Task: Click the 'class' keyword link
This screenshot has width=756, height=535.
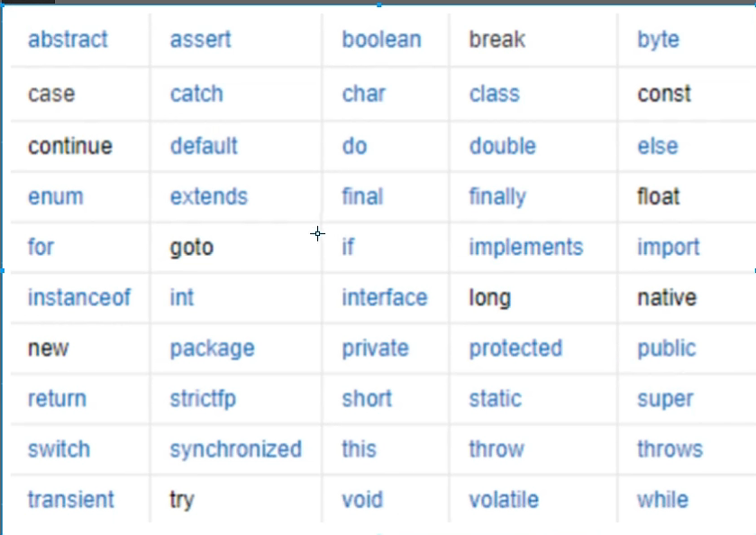Action: (x=494, y=94)
